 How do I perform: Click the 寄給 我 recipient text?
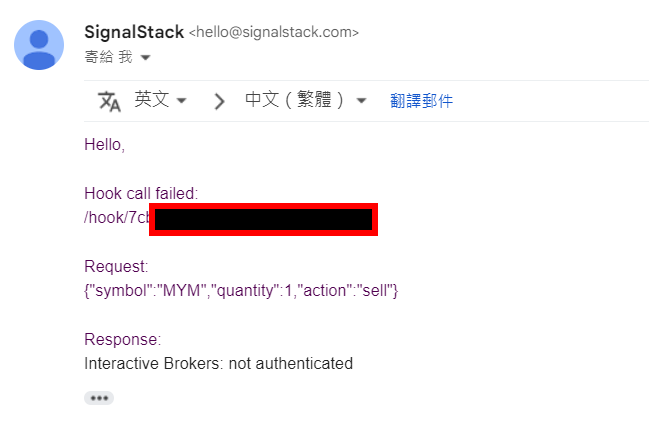point(108,57)
